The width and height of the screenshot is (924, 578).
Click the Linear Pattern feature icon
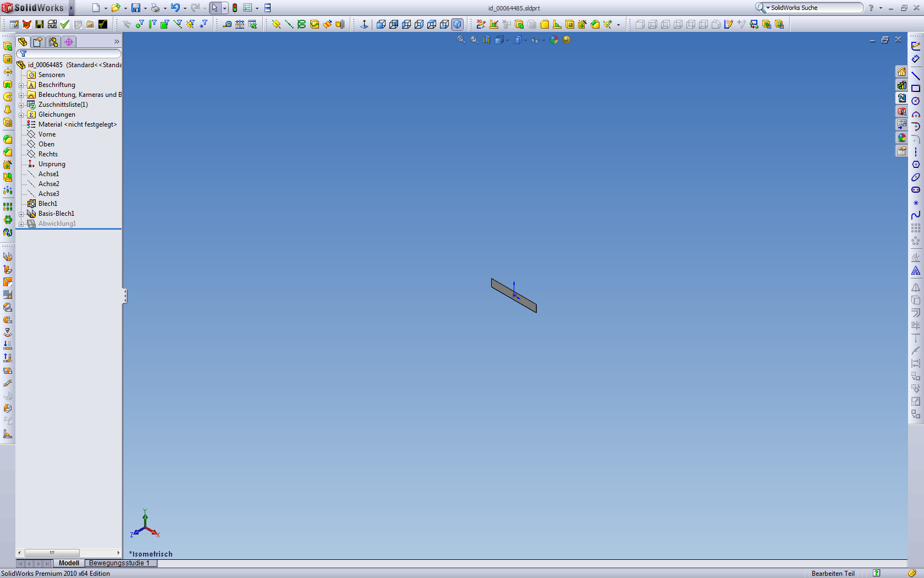pos(8,206)
